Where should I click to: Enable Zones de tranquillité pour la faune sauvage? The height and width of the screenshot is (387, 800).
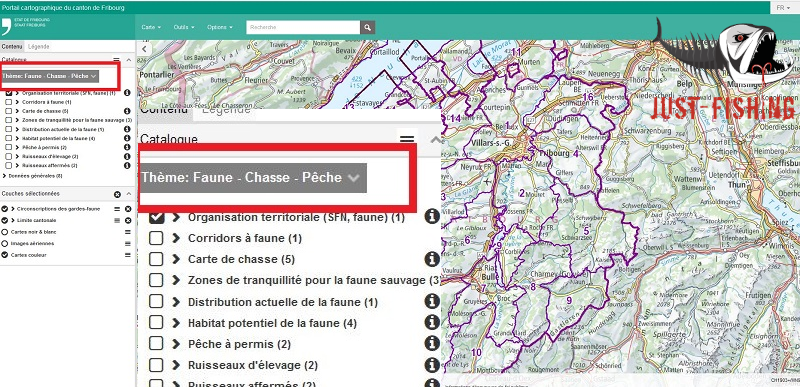coord(9,120)
